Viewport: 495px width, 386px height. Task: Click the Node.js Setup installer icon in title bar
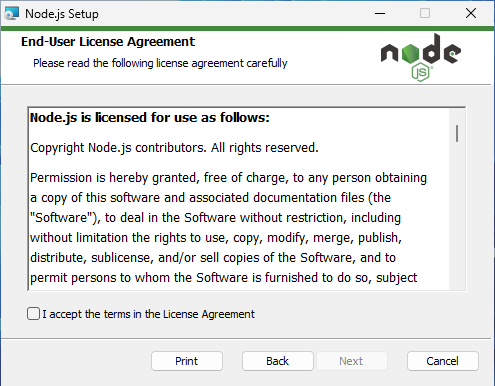tap(11, 14)
